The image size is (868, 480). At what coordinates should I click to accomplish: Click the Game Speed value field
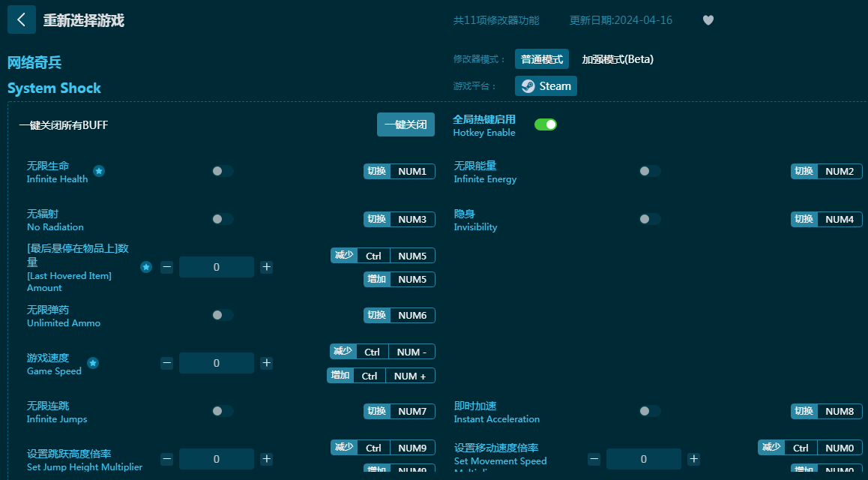(217, 363)
